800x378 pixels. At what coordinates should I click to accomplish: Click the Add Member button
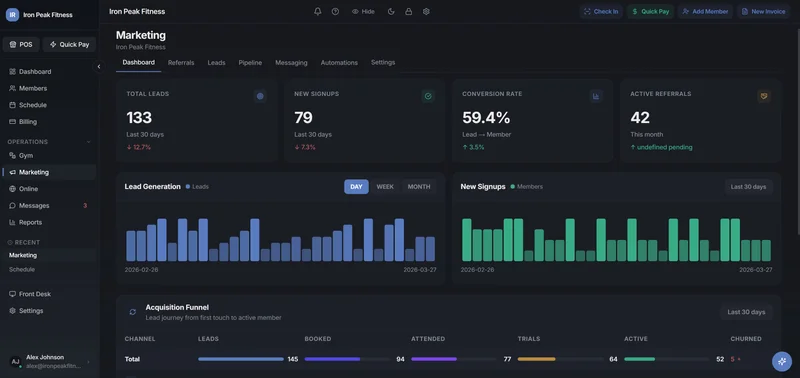(705, 11)
